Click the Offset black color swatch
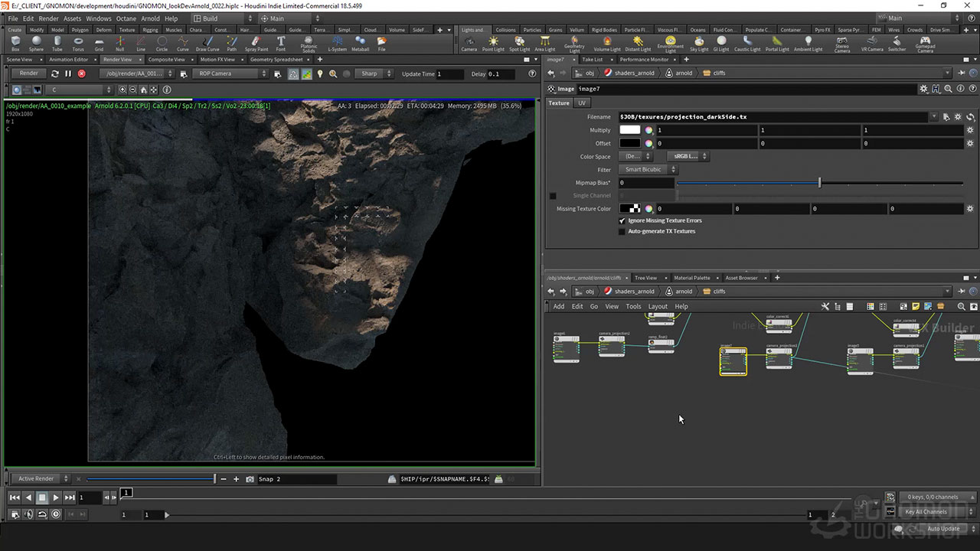980x551 pixels. (629, 143)
